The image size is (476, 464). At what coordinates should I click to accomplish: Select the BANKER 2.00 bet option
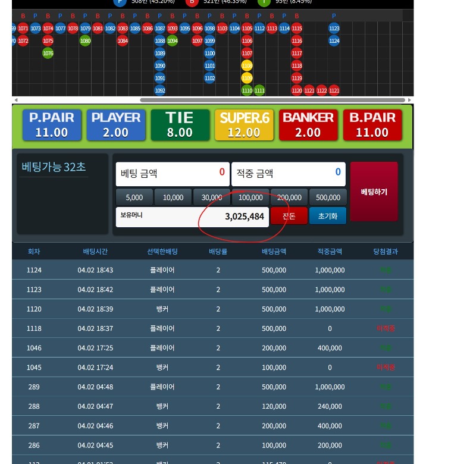click(308, 125)
